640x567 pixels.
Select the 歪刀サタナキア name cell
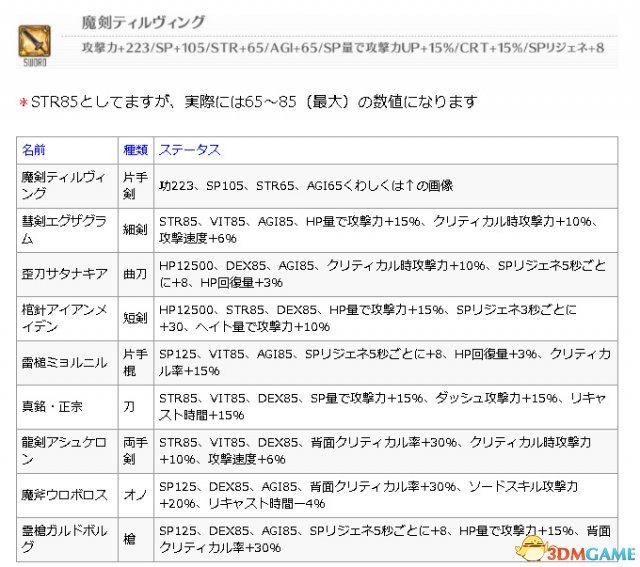point(67,274)
